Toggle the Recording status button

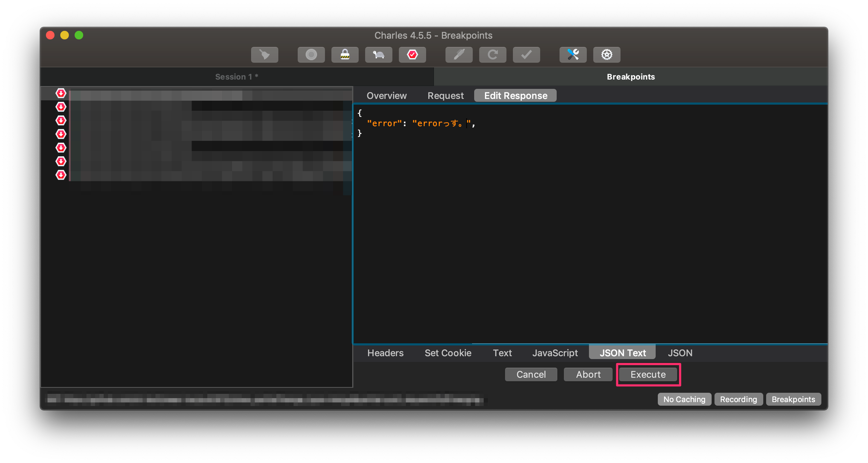[x=739, y=399]
